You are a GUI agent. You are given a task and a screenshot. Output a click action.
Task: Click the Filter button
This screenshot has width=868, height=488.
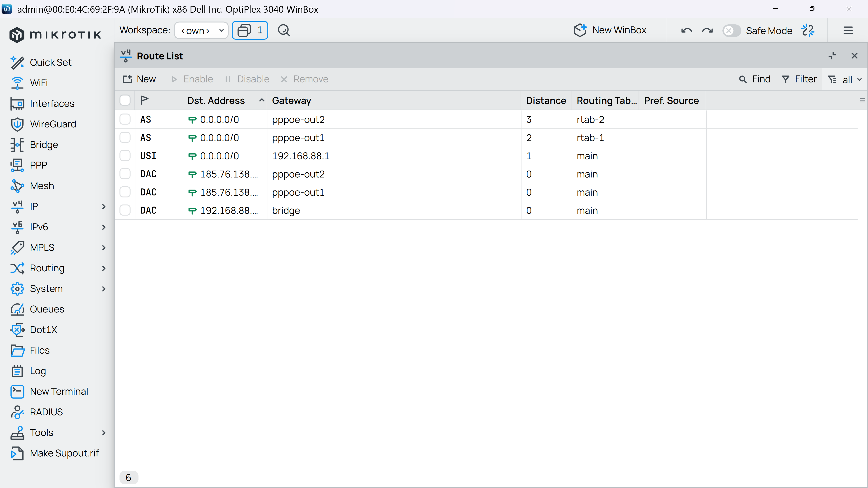coord(799,79)
